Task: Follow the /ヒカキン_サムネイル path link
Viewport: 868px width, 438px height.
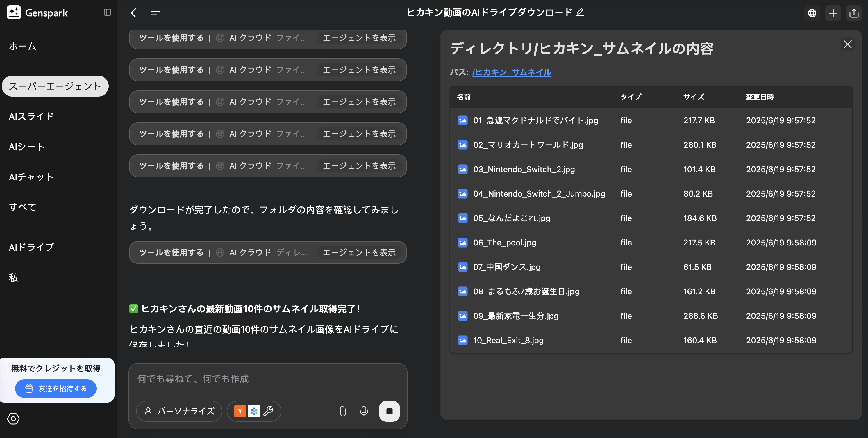Action: 512,72
